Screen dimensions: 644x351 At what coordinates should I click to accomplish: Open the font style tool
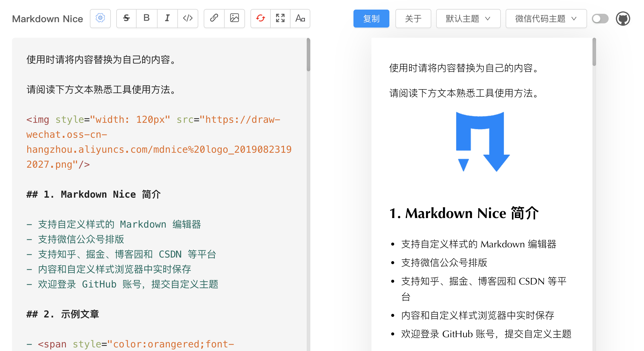point(300,18)
